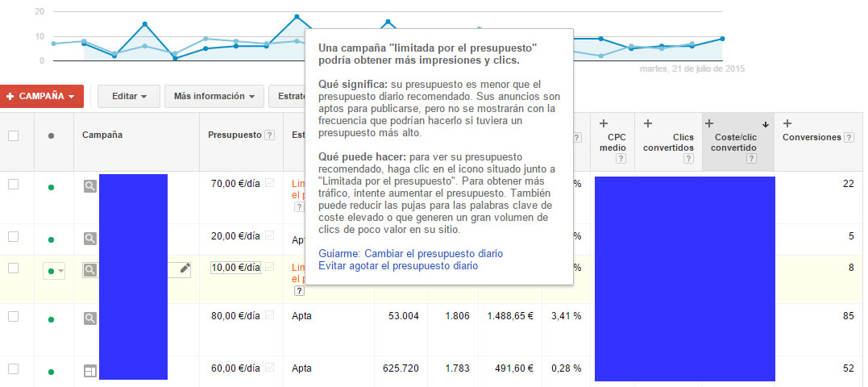
Task: Open the help icon under CPC medio
Action: [x=621, y=159]
